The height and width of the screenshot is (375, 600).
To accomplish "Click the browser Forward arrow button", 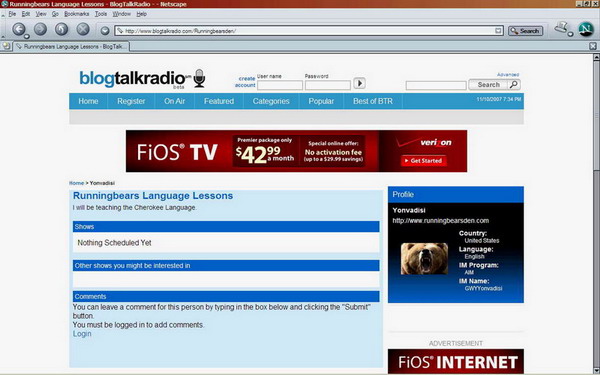I will pos(40,29).
